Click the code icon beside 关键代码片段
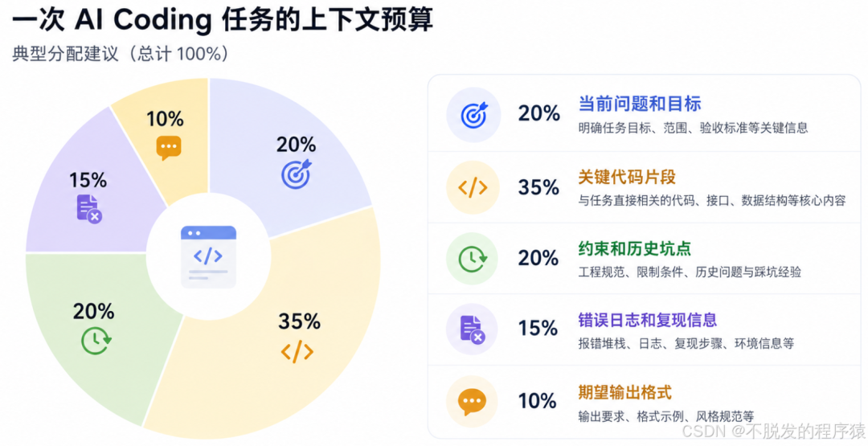 [473, 187]
